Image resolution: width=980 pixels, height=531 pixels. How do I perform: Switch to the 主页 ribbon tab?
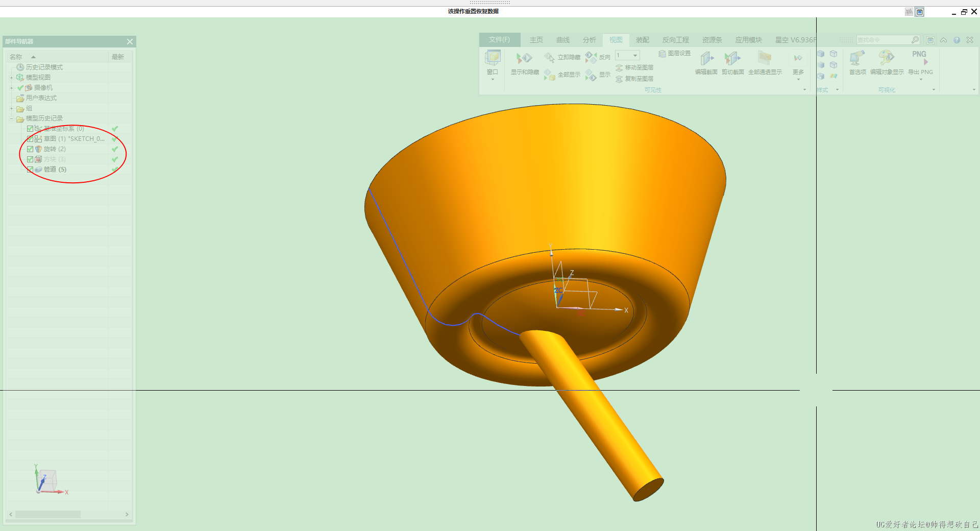[x=536, y=40]
